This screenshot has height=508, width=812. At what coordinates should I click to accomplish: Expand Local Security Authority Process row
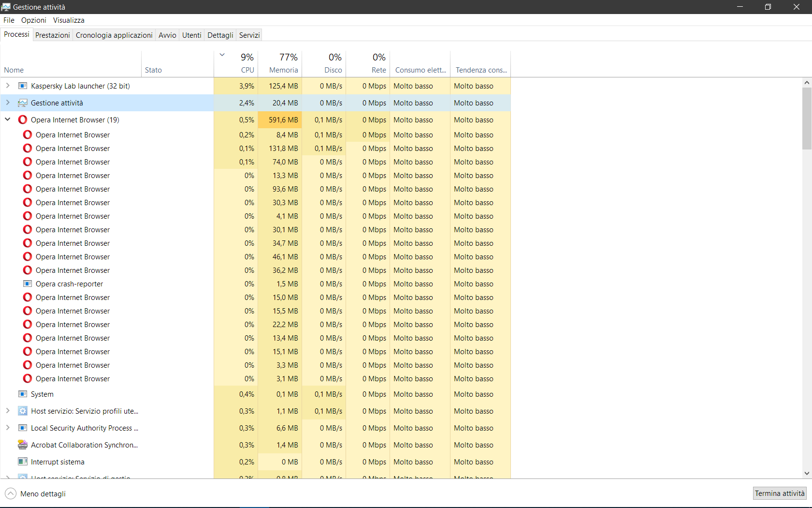8,428
